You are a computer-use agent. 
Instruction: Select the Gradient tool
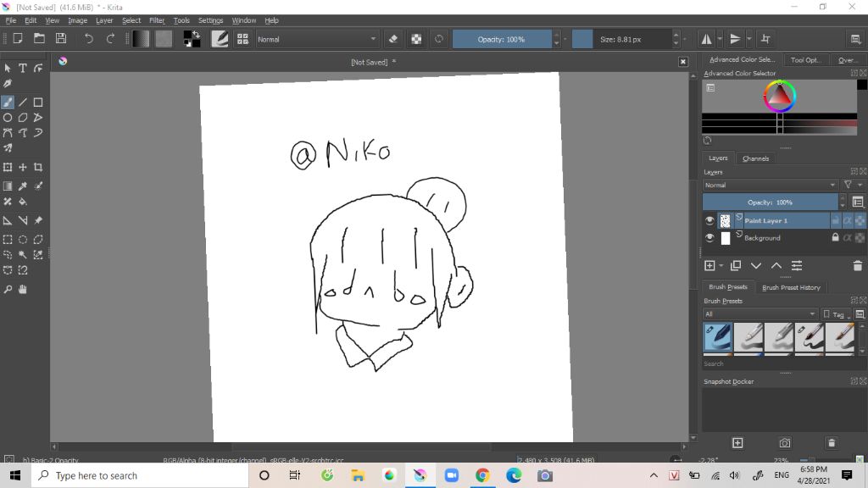(x=8, y=186)
